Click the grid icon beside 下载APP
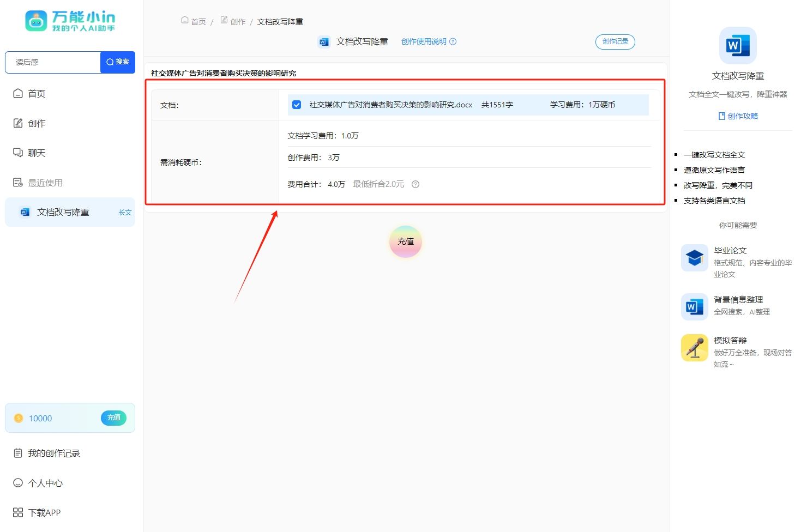795x532 pixels. pos(18,512)
